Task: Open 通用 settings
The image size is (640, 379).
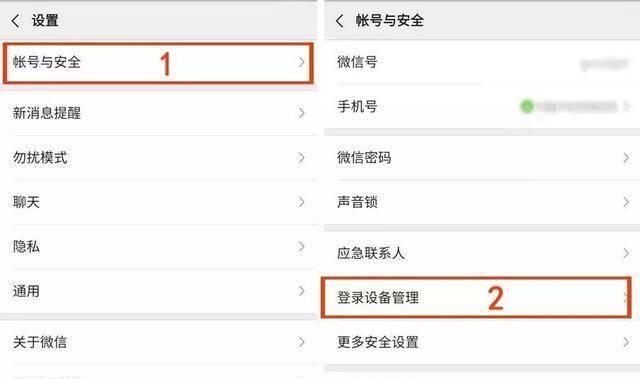Action: point(158,291)
